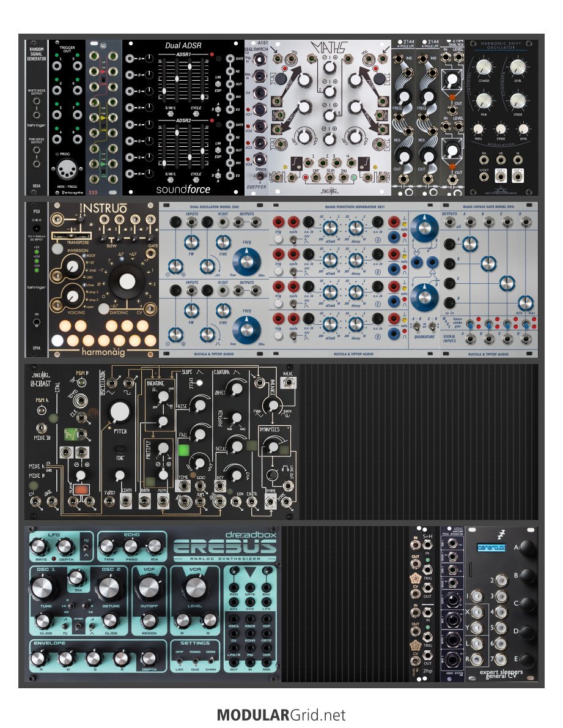The height and width of the screenshot is (728, 563).
Task: Click the OUT L jack on Harmonic Shift Oscillator
Action: pos(501,176)
